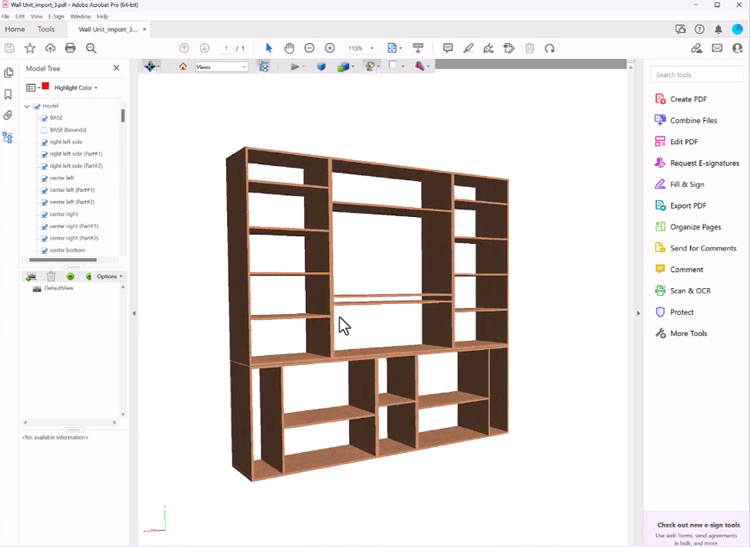Switch to the Home tab
Viewport: 750px width, 547px height.
point(15,29)
